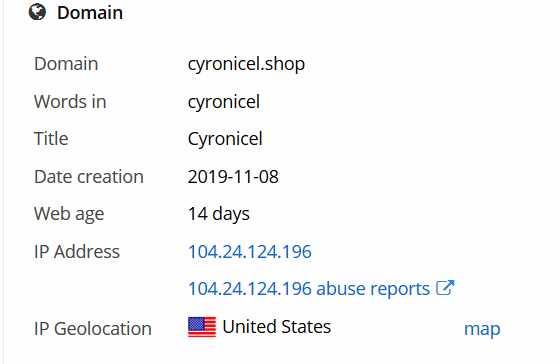Image resolution: width=560 pixels, height=364 pixels.
Task: Click the Date creation row label
Action: click(89, 176)
